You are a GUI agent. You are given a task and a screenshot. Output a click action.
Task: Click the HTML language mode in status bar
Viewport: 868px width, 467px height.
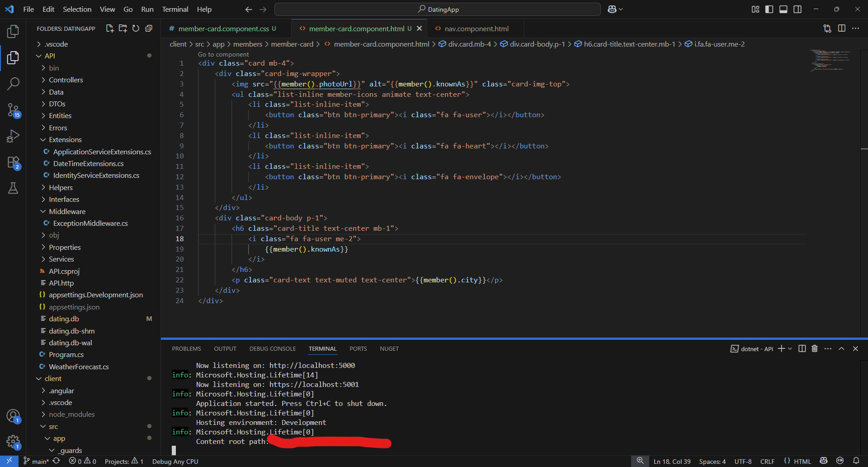(x=802, y=461)
